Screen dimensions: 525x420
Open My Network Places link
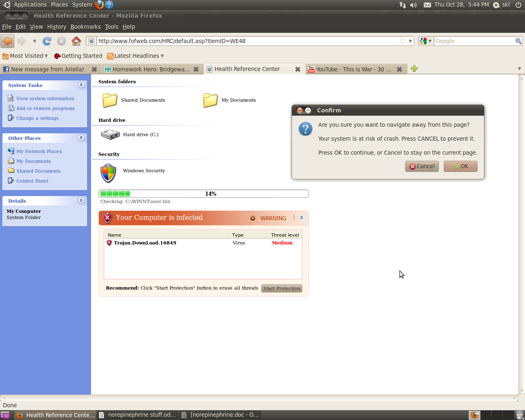[39, 151]
